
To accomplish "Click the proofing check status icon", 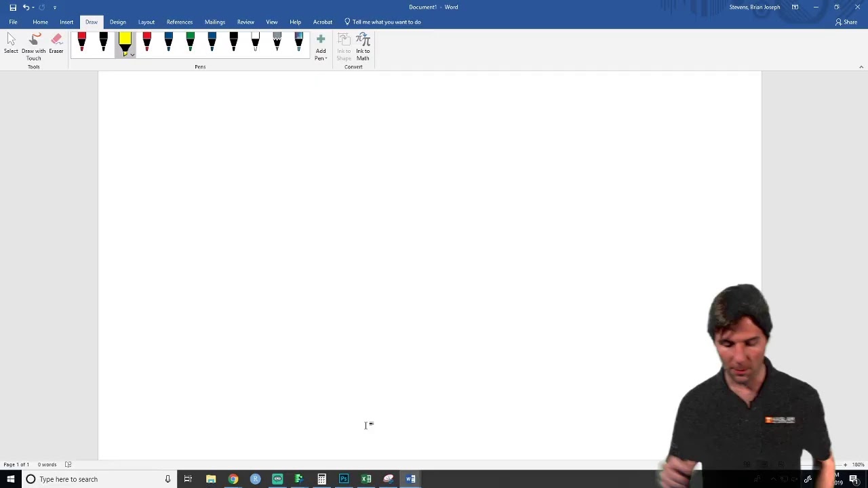I will (68, 465).
